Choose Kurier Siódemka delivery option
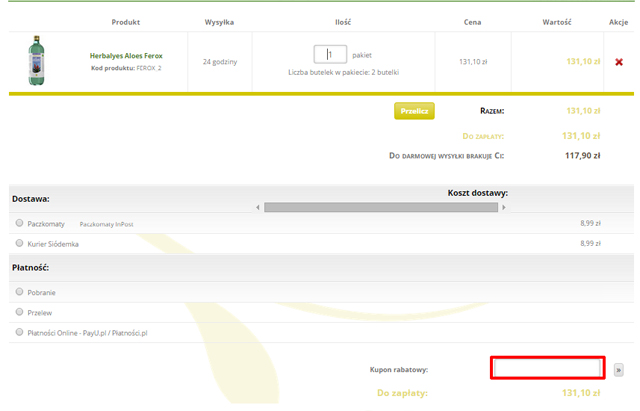 [19, 243]
